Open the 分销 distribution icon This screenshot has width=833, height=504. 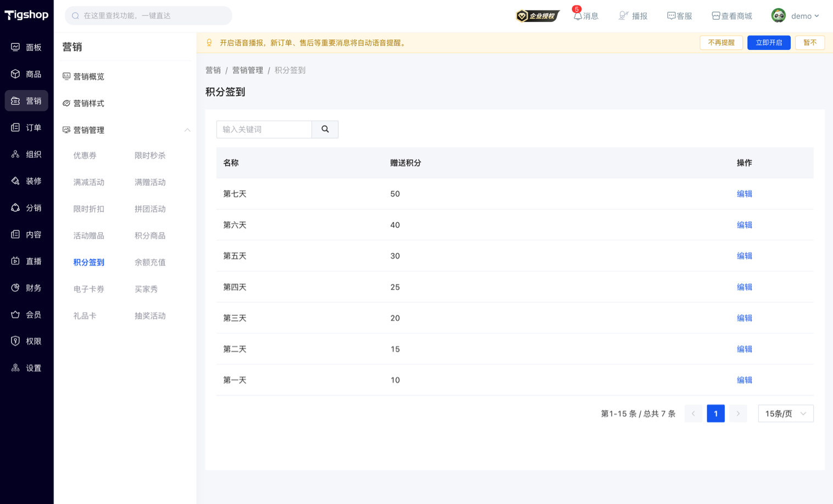(x=15, y=208)
